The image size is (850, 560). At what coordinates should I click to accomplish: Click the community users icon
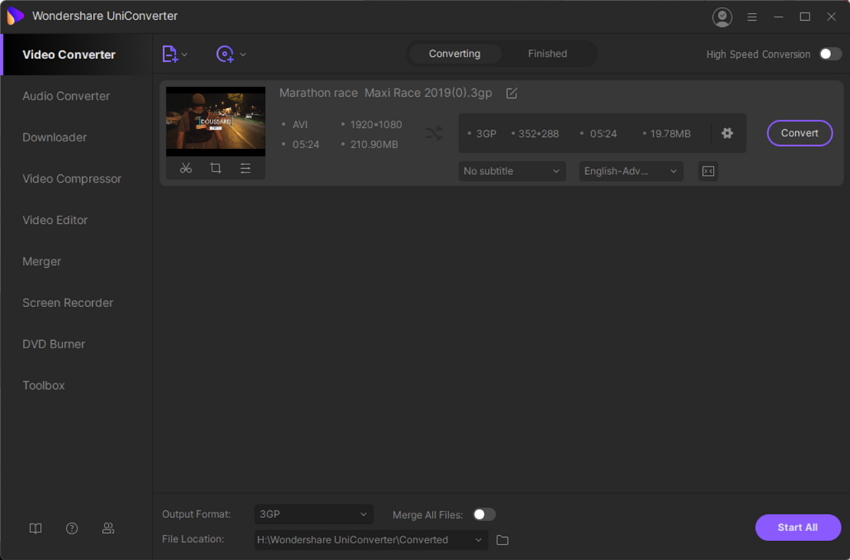click(108, 529)
